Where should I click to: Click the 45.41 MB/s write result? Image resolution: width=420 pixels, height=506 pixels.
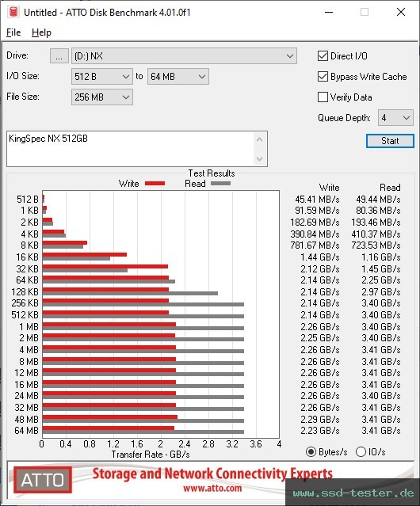317,200
